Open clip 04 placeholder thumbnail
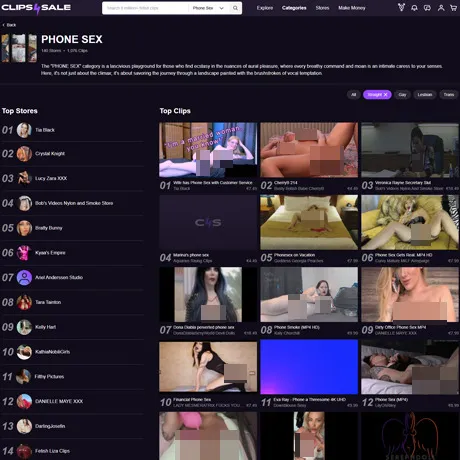Viewport: 460px width, 460px height. [208, 222]
